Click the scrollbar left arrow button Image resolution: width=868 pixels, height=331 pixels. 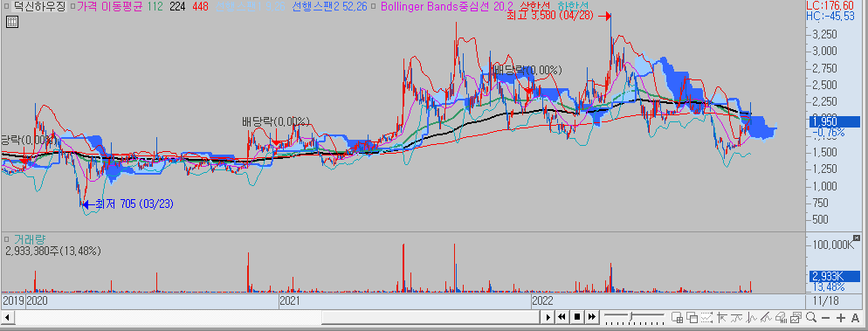[7, 317]
